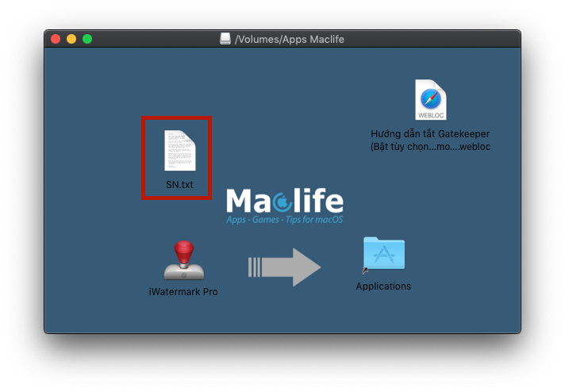Viewport: 565px width, 392px height.
Task: Select the iWatermark Pro stamp app icon
Action: pyautogui.click(x=184, y=260)
